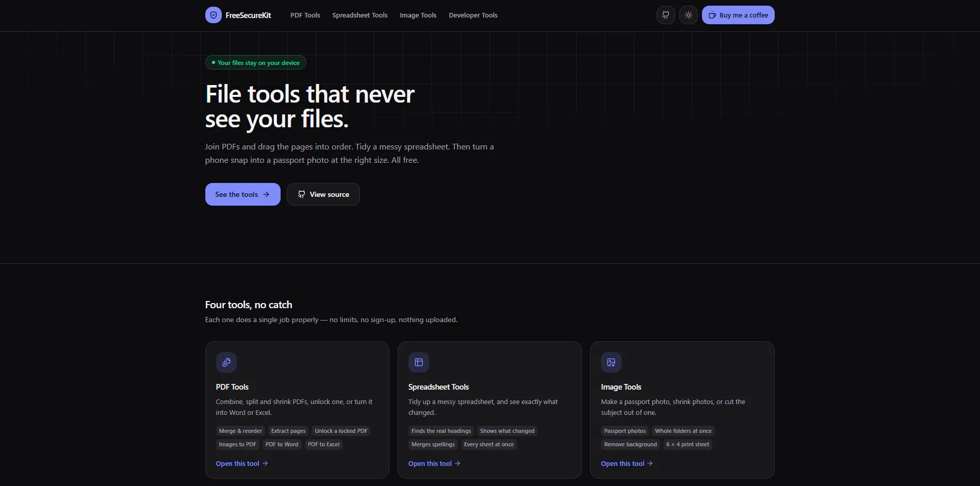The height and width of the screenshot is (486, 980).
Task: Click the Merge & reorder tag
Action: 240,431
